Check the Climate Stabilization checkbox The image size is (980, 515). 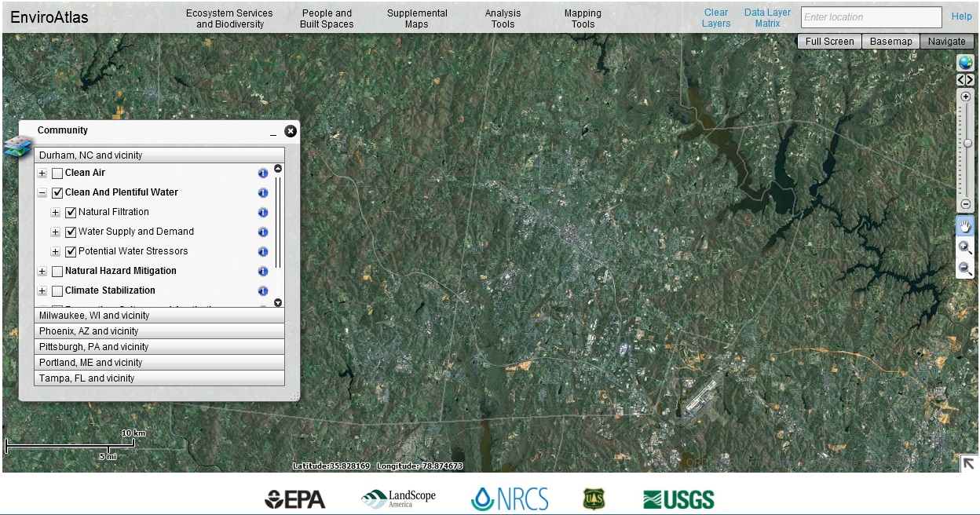tap(57, 291)
